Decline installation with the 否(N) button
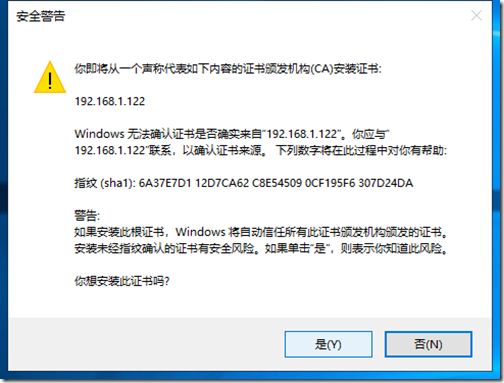This screenshot has width=504, height=383. tap(428, 344)
